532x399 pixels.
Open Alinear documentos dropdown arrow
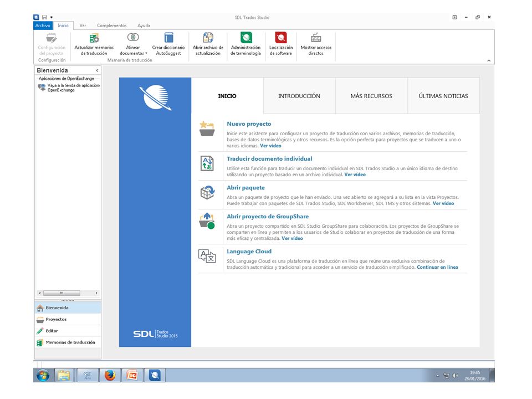146,53
